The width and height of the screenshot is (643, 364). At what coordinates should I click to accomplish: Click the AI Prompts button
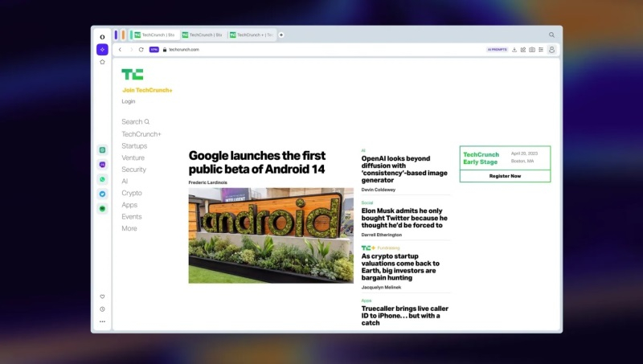(497, 49)
